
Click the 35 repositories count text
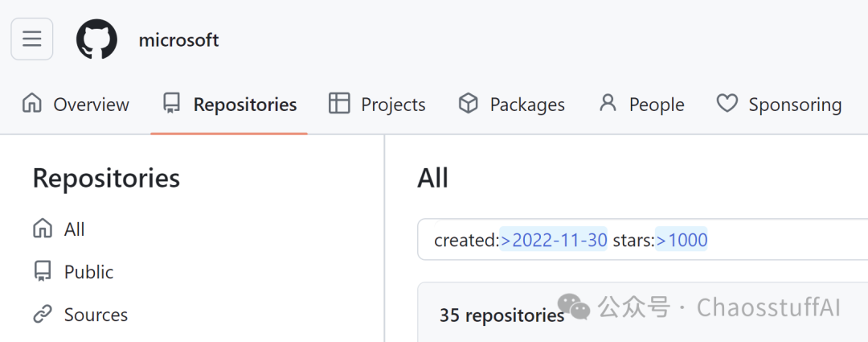coord(502,315)
